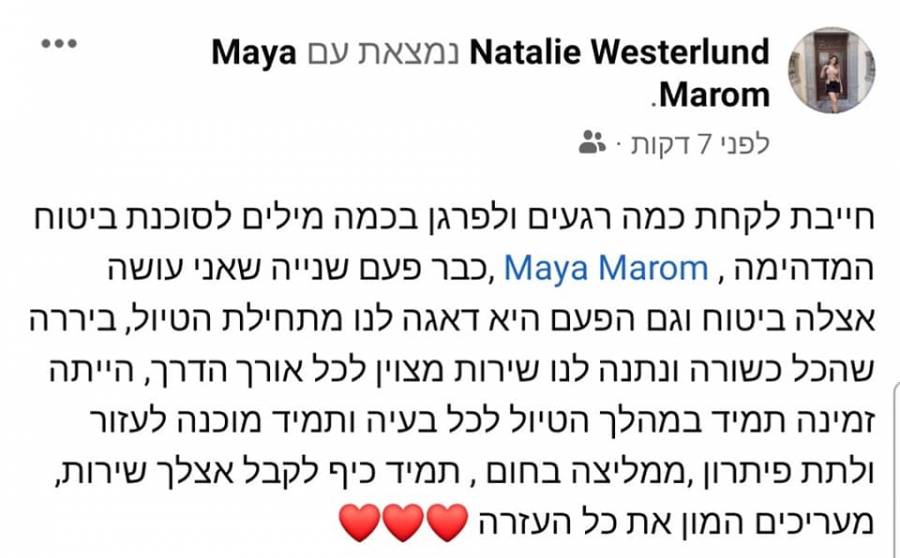The width and height of the screenshot is (900, 558).
Task: Click the word "המדהימה" in the post body
Action: tap(804, 269)
